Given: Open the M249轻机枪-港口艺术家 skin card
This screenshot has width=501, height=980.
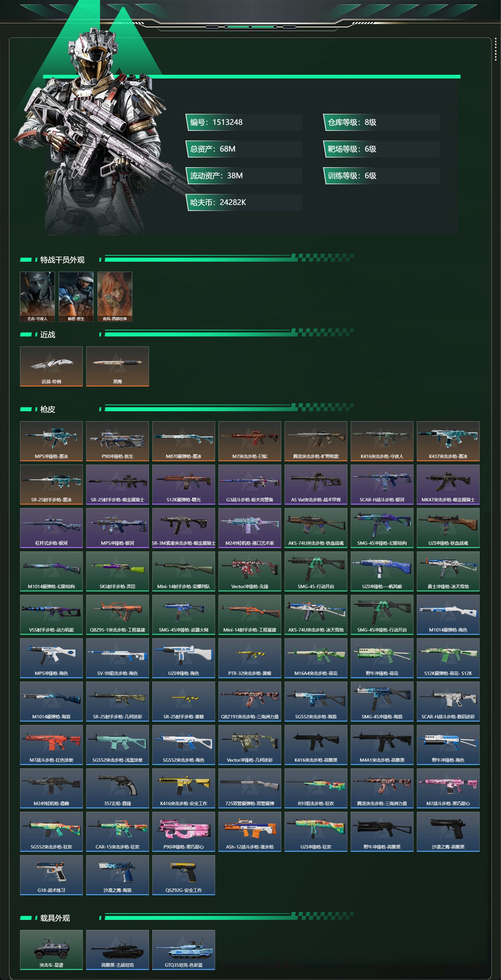Looking at the screenshot, I should [x=250, y=528].
